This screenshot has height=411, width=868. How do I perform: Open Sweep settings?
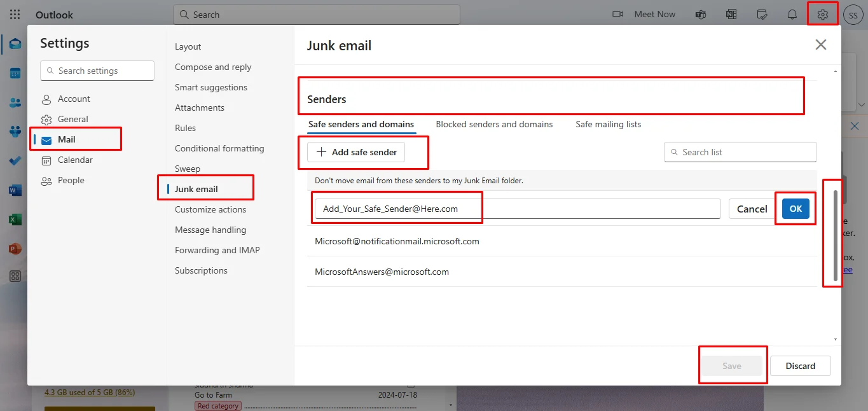pos(188,169)
